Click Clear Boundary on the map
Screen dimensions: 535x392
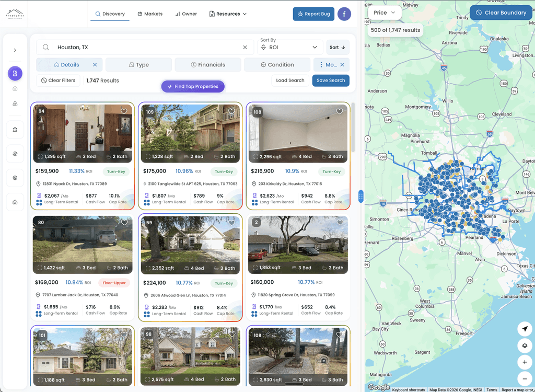click(501, 13)
